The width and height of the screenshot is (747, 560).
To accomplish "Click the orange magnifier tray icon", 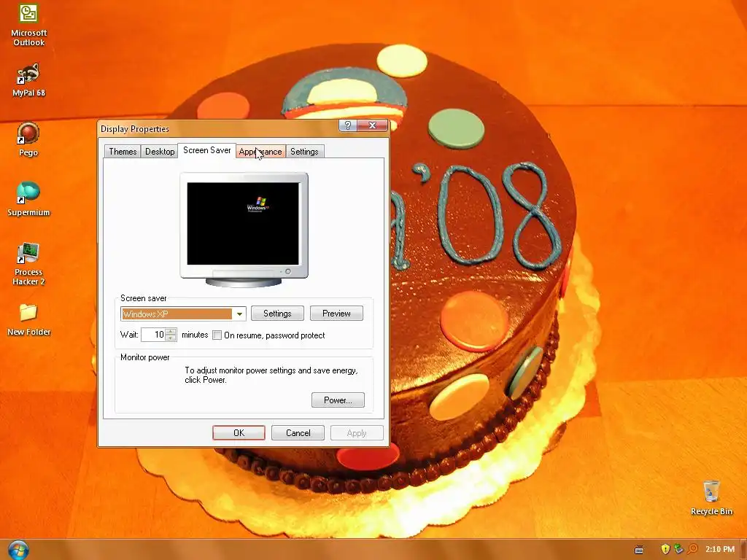I will tap(692, 549).
